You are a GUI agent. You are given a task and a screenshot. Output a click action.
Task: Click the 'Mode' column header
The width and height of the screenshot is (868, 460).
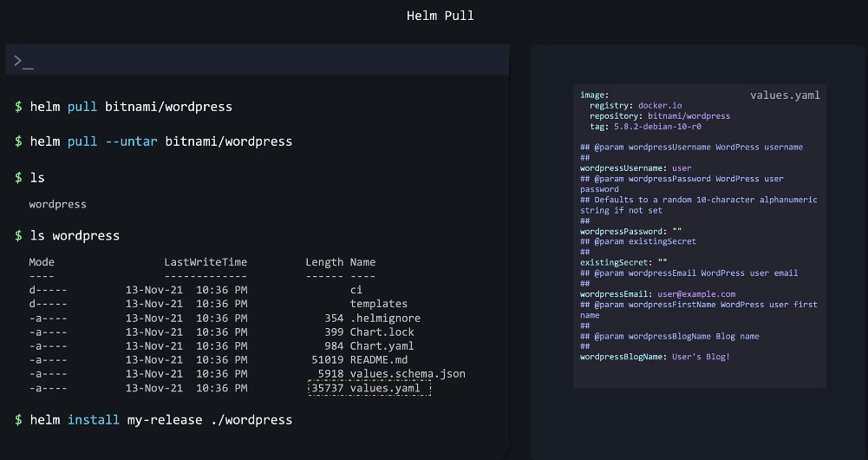click(x=42, y=262)
